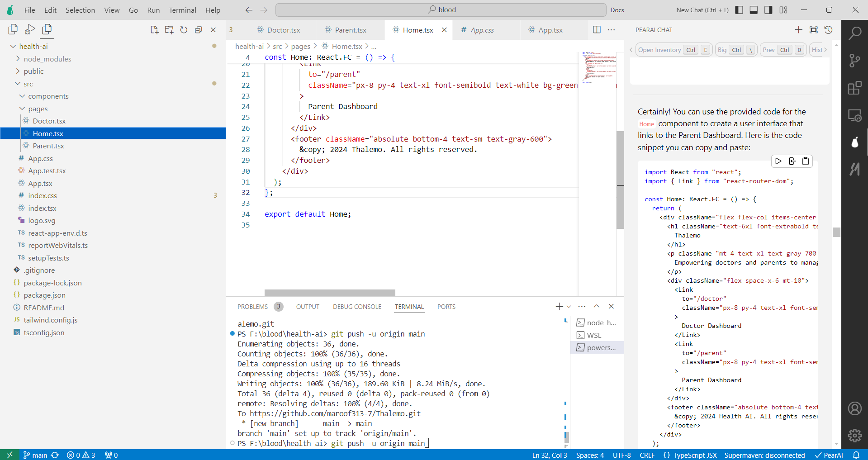
Task: Toggle the bottom panel layout button
Action: pos(754,10)
